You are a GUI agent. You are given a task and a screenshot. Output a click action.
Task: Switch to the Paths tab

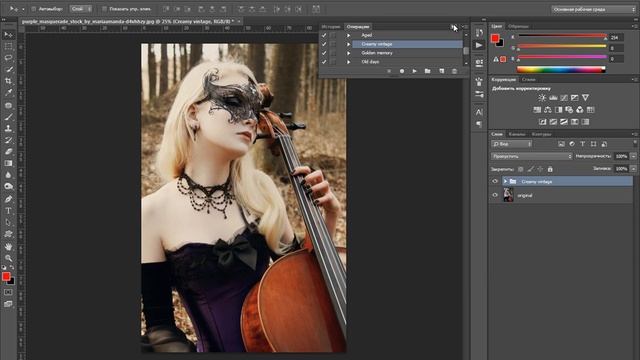tap(541, 134)
